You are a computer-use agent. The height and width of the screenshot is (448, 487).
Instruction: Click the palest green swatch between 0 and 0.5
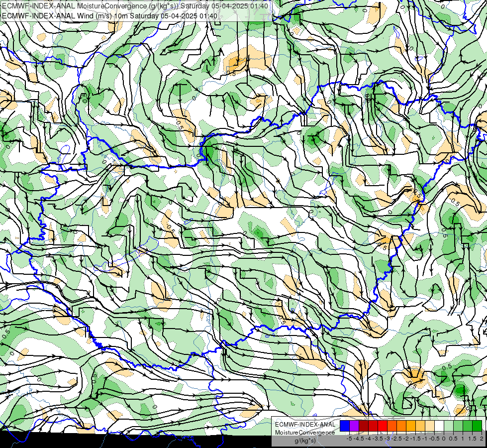tap(449, 426)
